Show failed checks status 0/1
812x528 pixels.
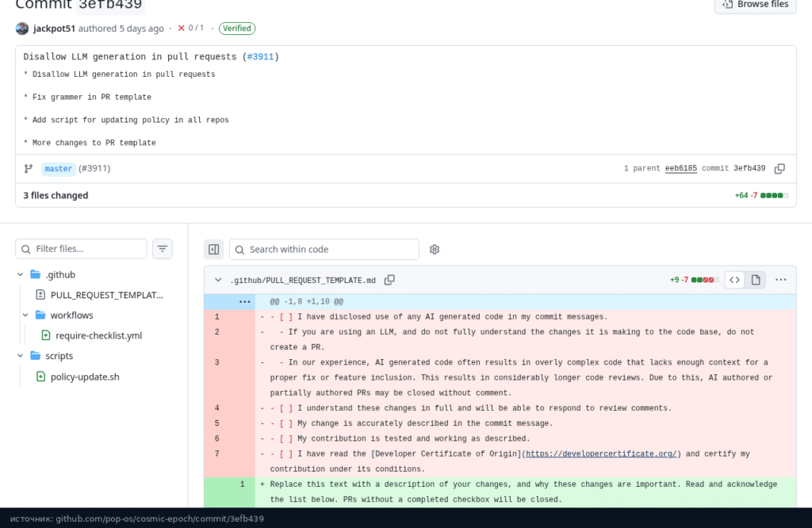coord(190,28)
